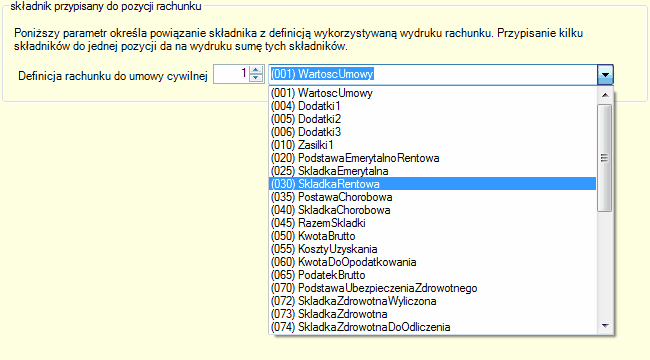This screenshot has height=360, width=650.
Task: Choose (001) WartoscUmowy from the list
Action: coord(432,93)
